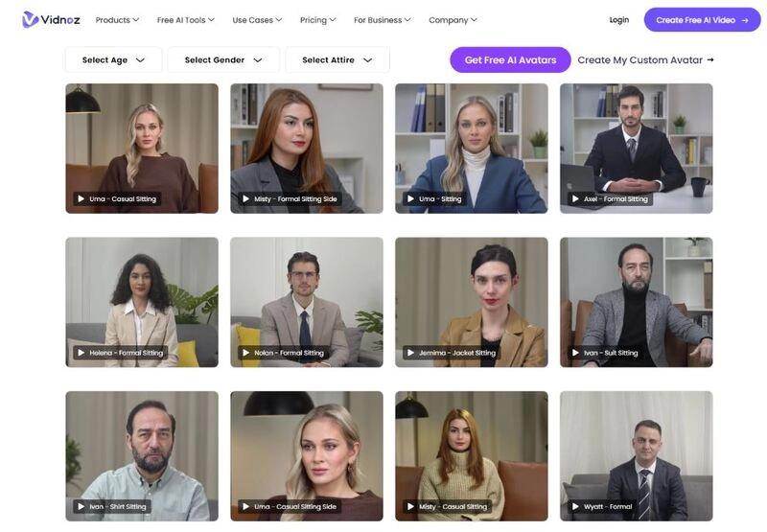The width and height of the screenshot is (767, 532).
Task: Play the Nolan - Formal Sitting preview
Action: (246, 353)
